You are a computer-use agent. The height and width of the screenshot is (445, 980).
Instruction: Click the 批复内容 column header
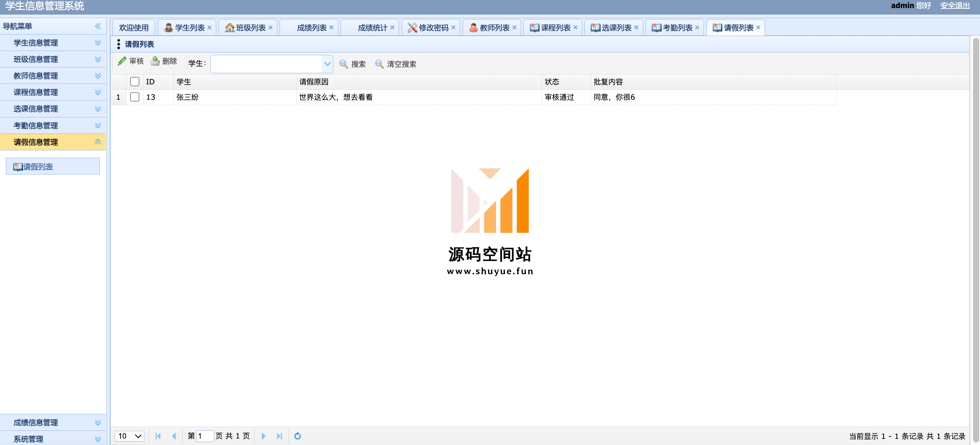713,82
